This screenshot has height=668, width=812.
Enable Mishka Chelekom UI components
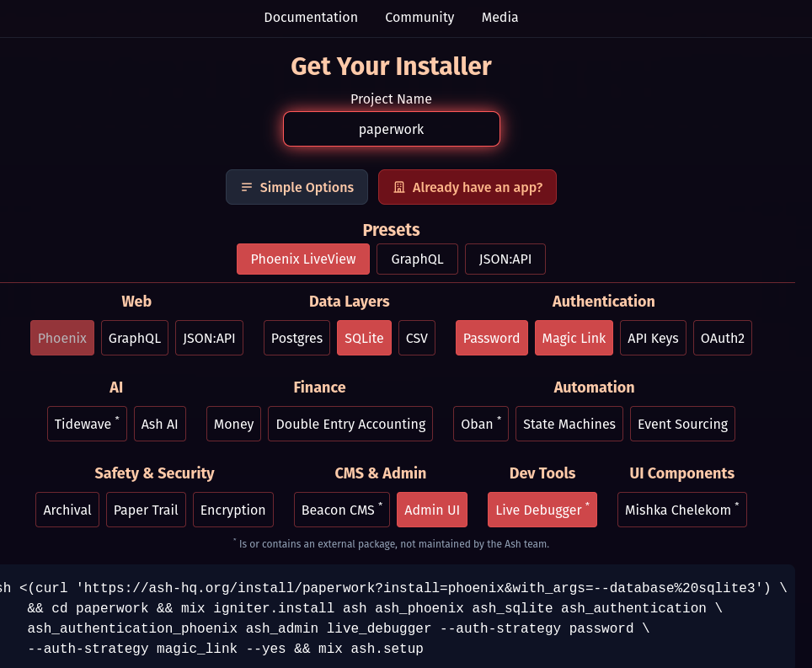pyautogui.click(x=682, y=510)
